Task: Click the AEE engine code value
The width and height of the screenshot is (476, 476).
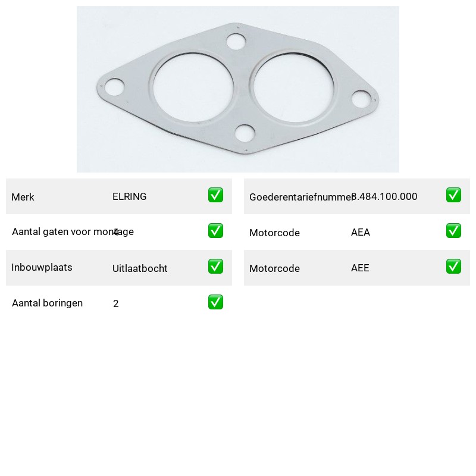Action: (x=360, y=268)
